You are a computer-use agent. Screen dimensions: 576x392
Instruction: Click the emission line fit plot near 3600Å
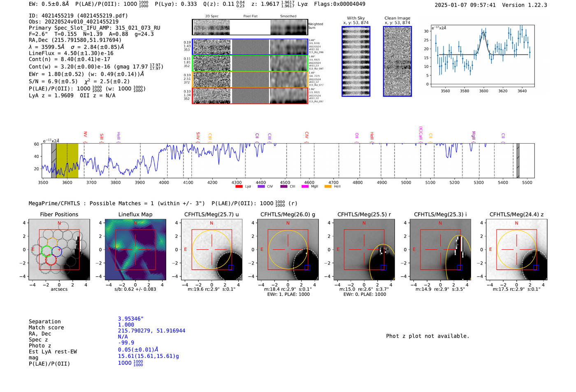[482, 56]
